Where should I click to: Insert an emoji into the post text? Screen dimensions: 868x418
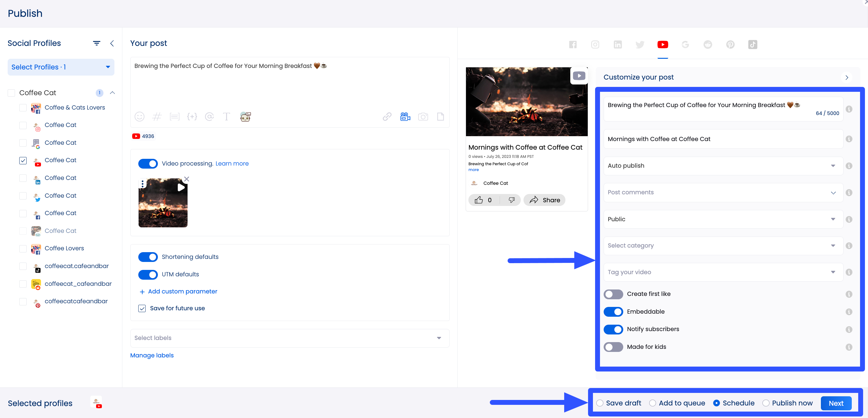pyautogui.click(x=140, y=117)
